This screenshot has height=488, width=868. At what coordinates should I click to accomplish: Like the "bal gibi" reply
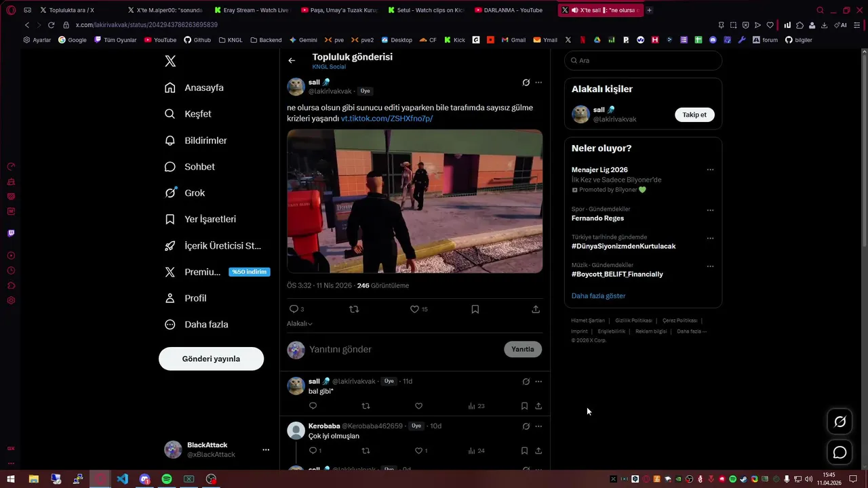pyautogui.click(x=418, y=406)
